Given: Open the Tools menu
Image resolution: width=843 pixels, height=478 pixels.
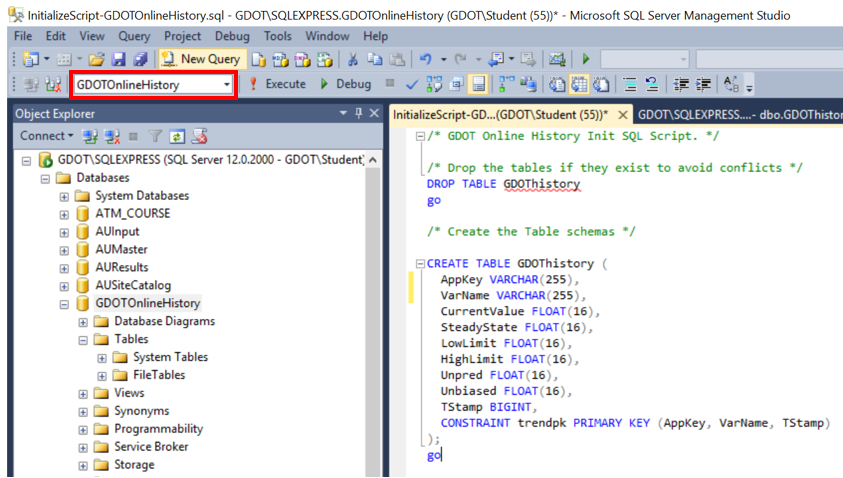Looking at the screenshot, I should 277,36.
